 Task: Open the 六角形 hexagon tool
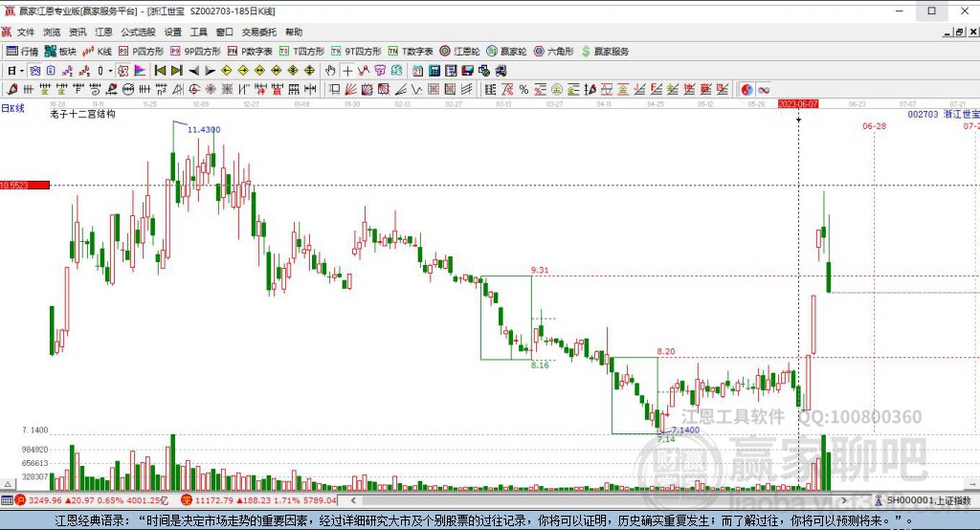pos(554,52)
